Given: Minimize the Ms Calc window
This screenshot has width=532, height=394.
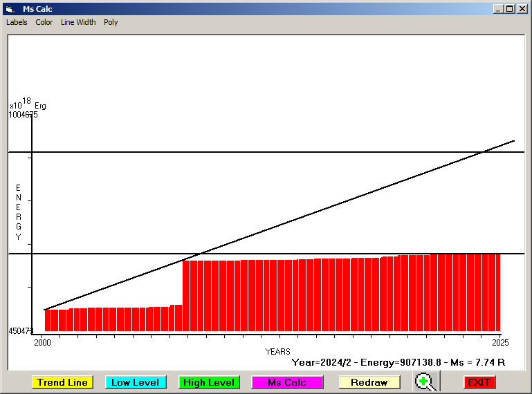Looking at the screenshot, I should (x=498, y=9).
